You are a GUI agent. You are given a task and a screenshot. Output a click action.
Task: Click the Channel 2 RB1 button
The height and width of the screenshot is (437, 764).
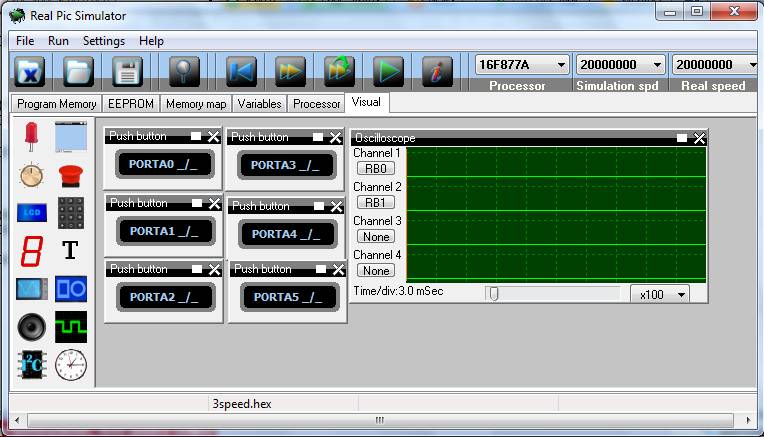[376, 203]
